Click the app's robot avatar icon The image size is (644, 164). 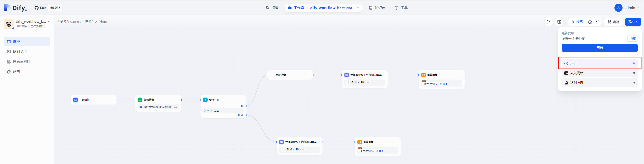[9, 24]
